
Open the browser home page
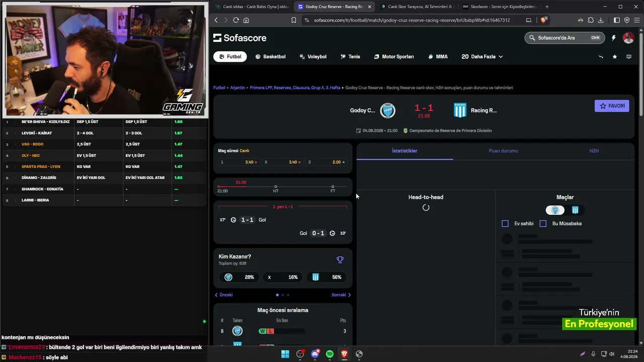[x=246, y=20]
